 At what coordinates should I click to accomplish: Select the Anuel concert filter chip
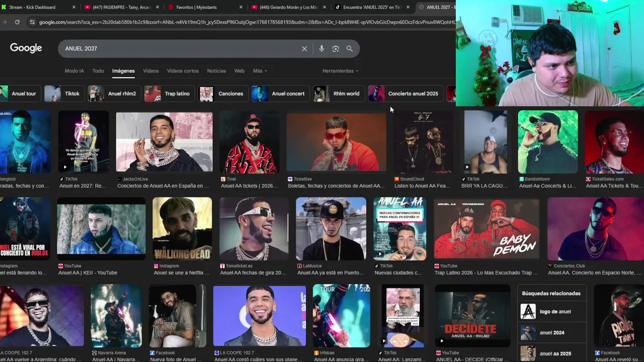click(280, 94)
